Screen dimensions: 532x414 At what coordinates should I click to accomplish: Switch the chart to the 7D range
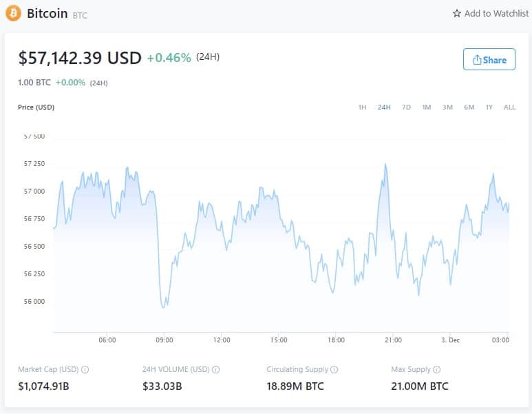[x=406, y=107]
